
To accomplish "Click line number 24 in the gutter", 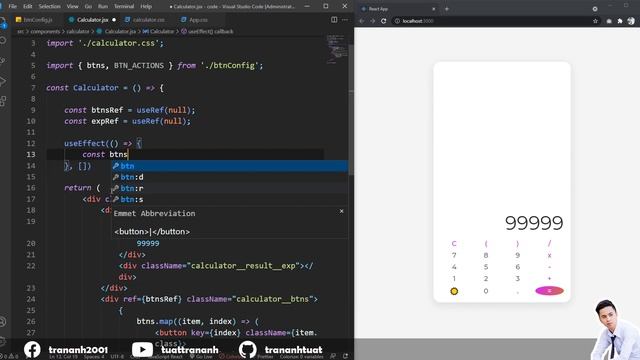I will click(x=31, y=299).
